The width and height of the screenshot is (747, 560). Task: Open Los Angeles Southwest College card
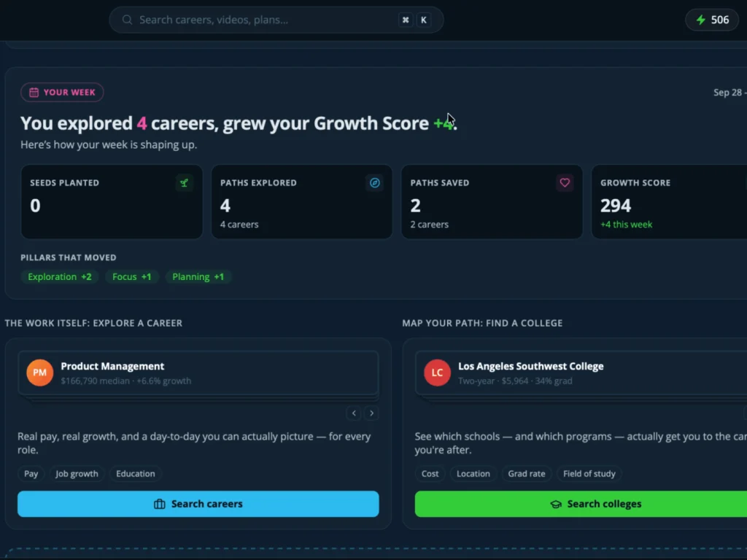581,373
